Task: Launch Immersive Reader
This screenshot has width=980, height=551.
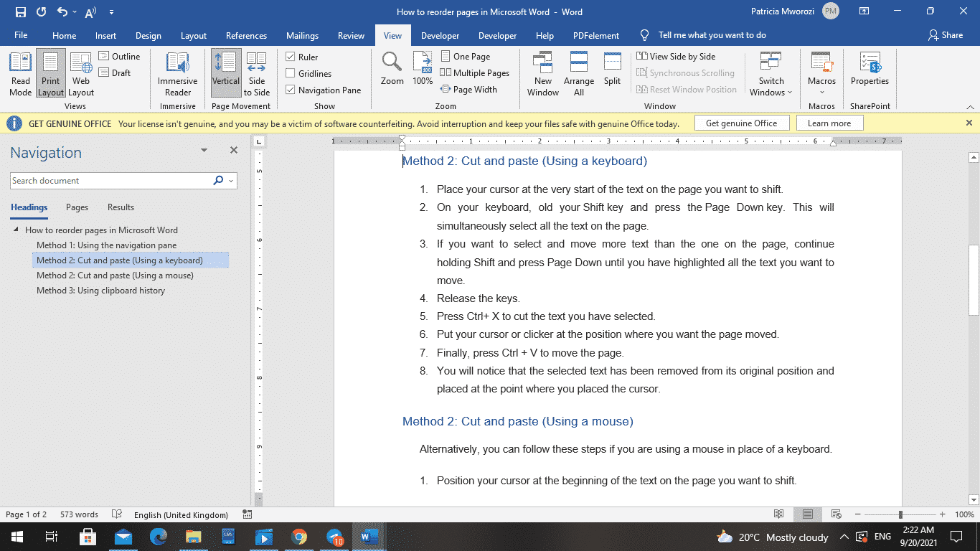Action: 177,73
